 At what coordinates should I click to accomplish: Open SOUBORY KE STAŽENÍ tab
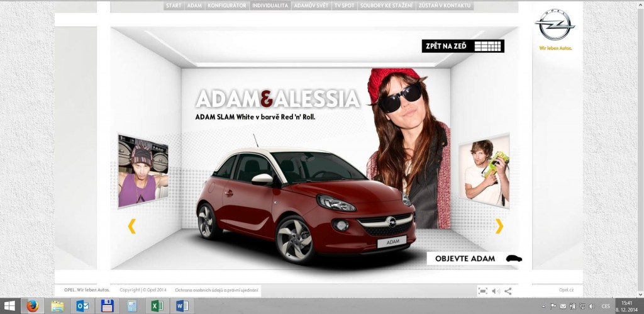[386, 5]
